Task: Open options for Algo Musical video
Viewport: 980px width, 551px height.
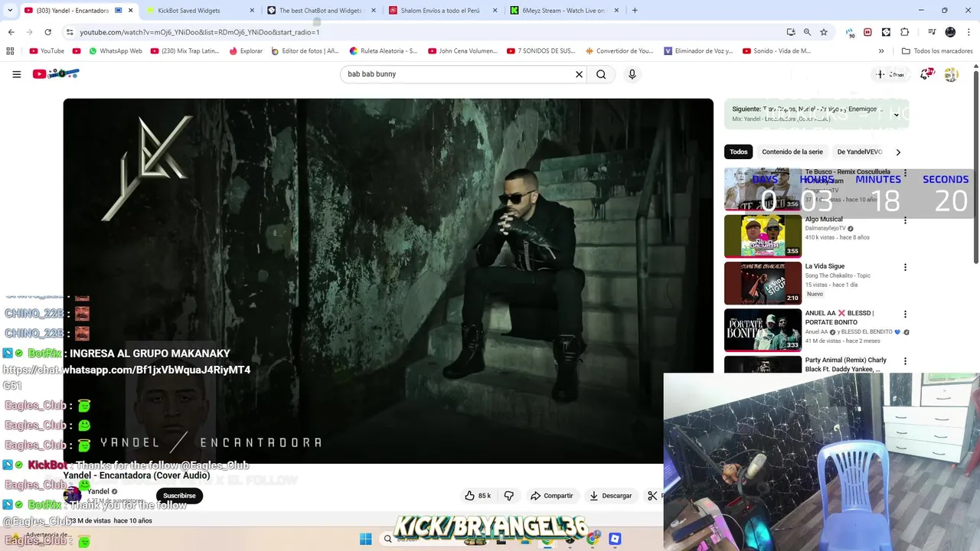Action: coord(905,220)
